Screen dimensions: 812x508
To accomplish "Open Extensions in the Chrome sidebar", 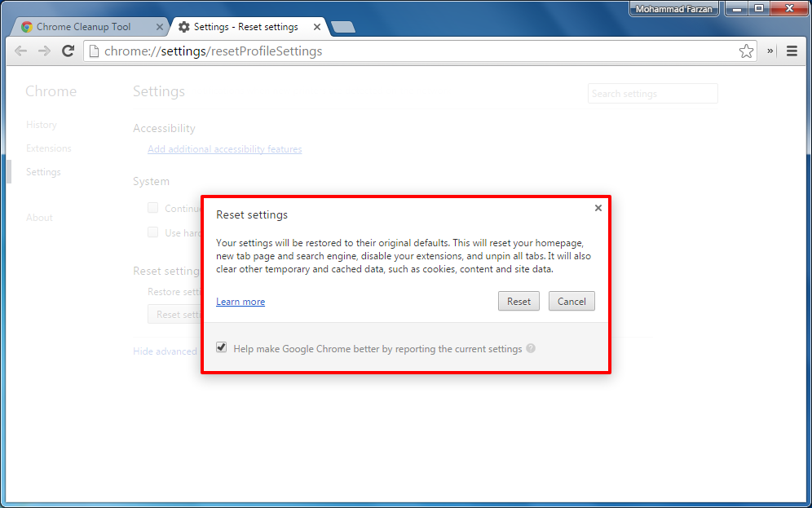I will [49, 148].
